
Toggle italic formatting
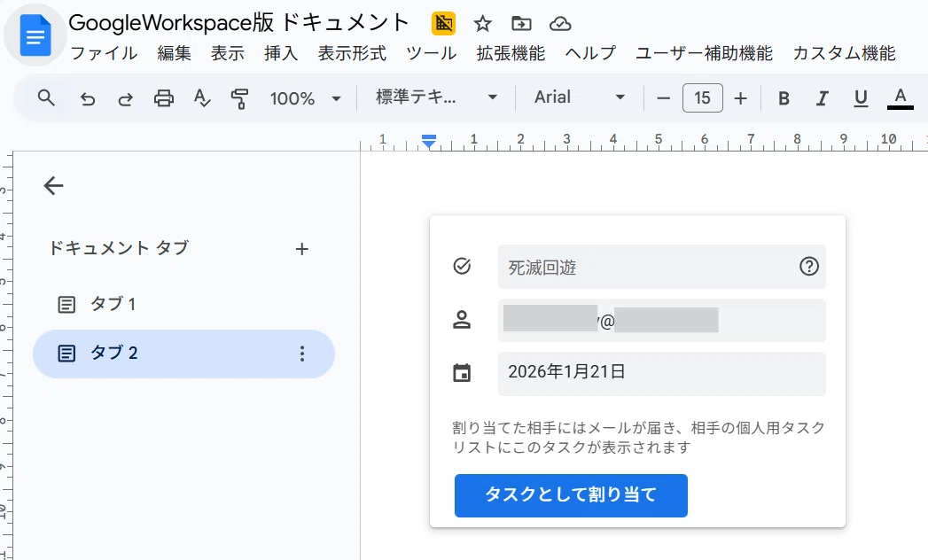822,98
